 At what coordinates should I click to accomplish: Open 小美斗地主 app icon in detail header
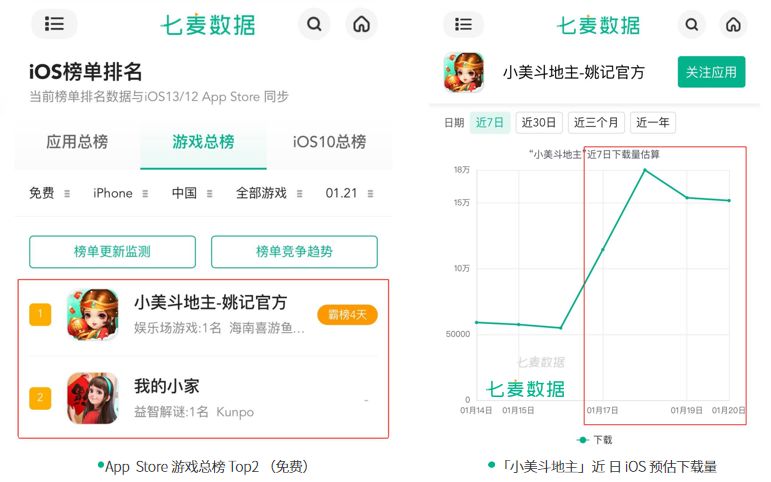coord(463,72)
